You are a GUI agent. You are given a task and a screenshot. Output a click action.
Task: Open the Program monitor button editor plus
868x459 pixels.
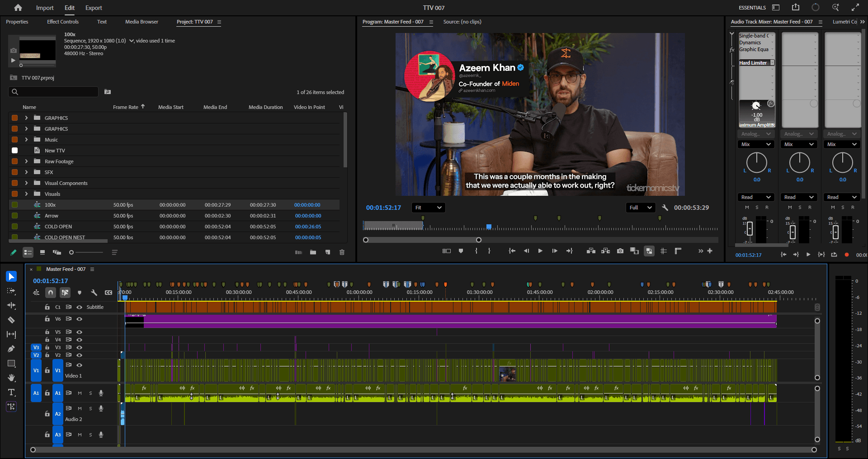(x=710, y=251)
